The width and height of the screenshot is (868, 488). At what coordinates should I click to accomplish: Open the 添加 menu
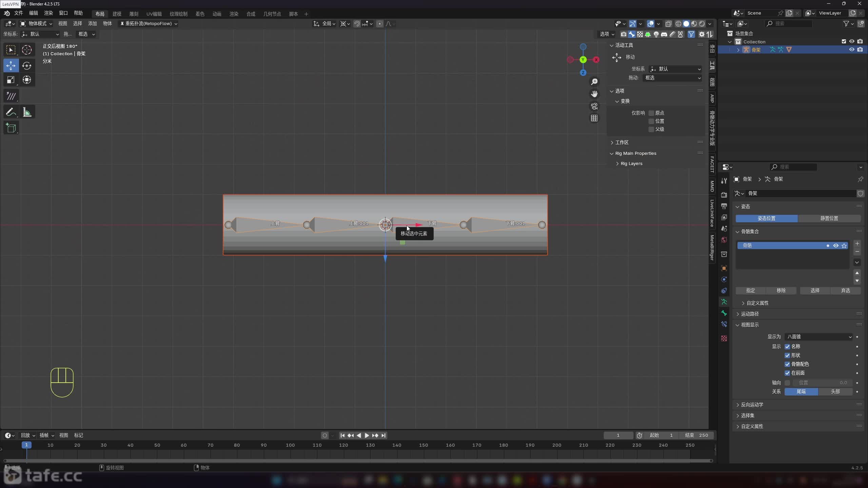tap(92, 23)
